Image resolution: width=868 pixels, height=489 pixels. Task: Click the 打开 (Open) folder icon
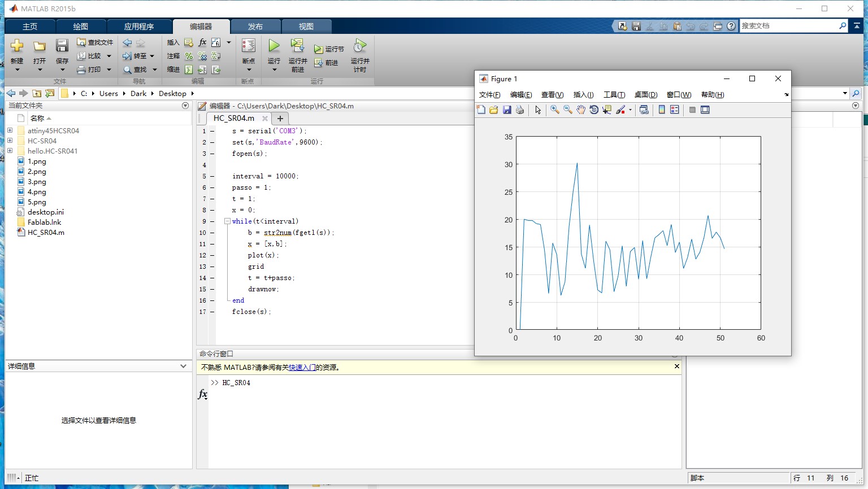point(40,46)
